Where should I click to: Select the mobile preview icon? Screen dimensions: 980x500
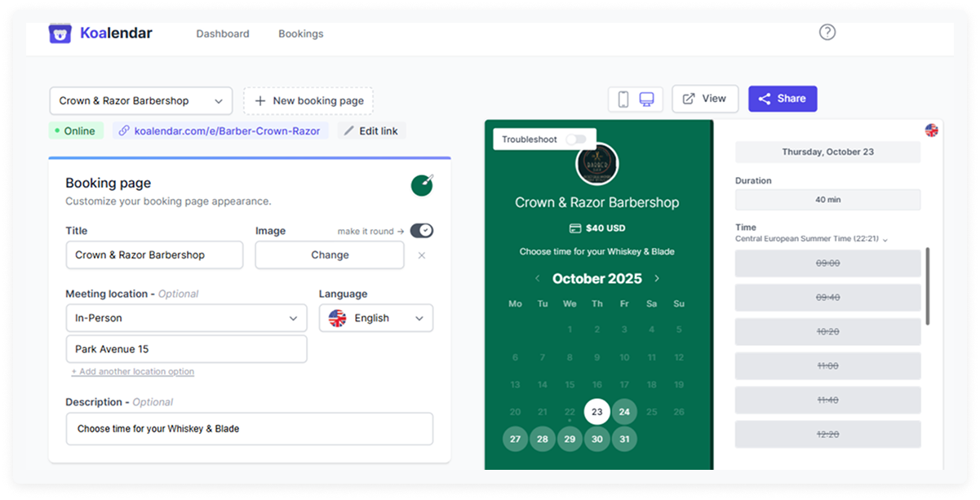pyautogui.click(x=622, y=98)
